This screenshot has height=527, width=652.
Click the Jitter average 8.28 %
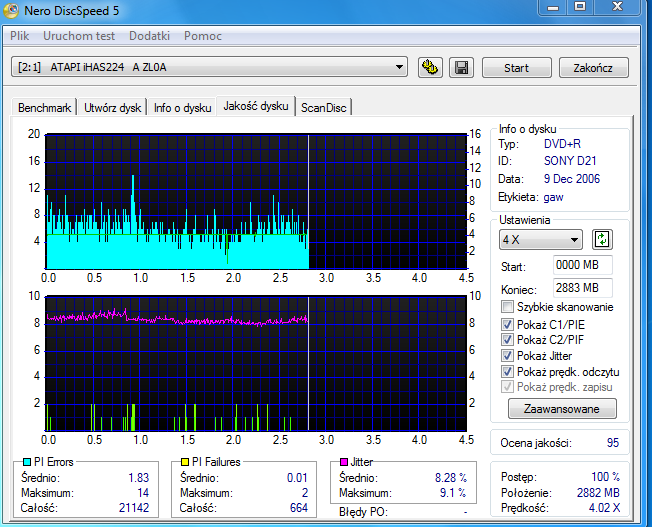(x=451, y=478)
